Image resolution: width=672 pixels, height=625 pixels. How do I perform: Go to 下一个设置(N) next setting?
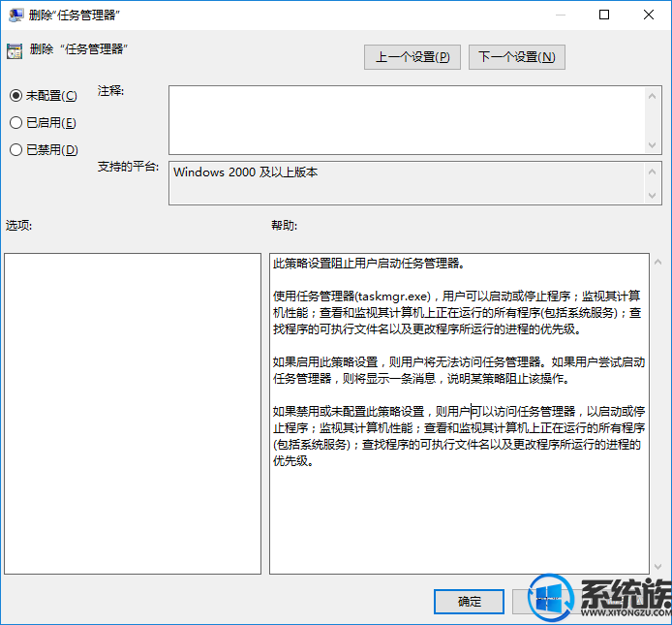tap(517, 57)
